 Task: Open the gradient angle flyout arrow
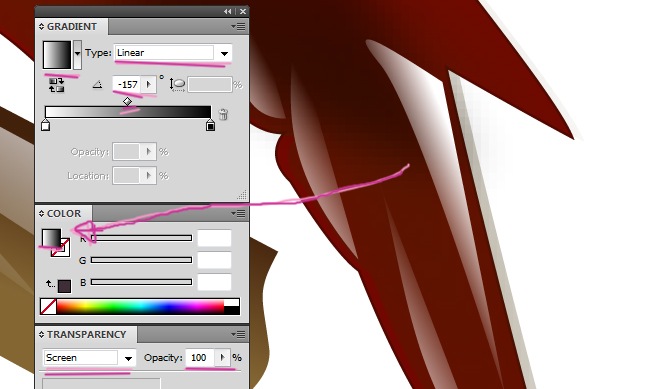coord(148,85)
